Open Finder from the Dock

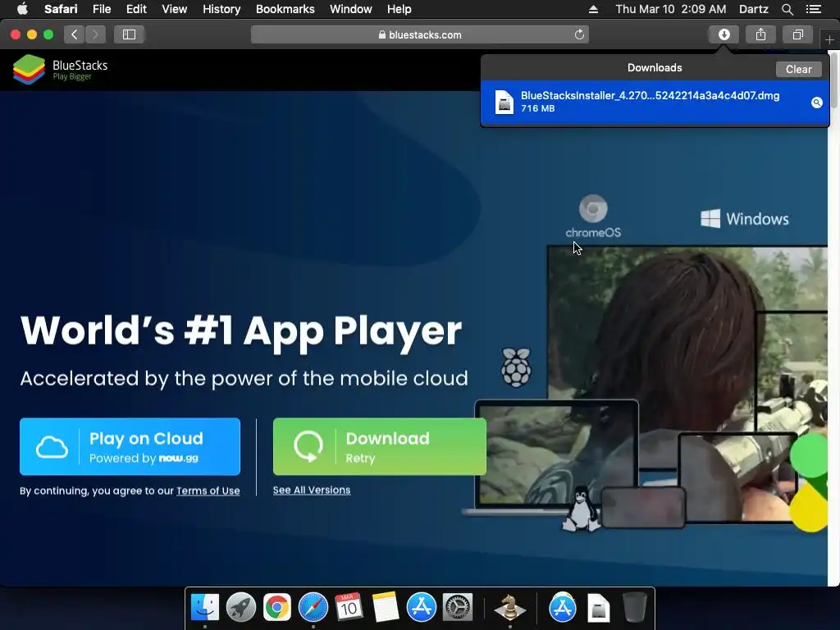(x=204, y=608)
